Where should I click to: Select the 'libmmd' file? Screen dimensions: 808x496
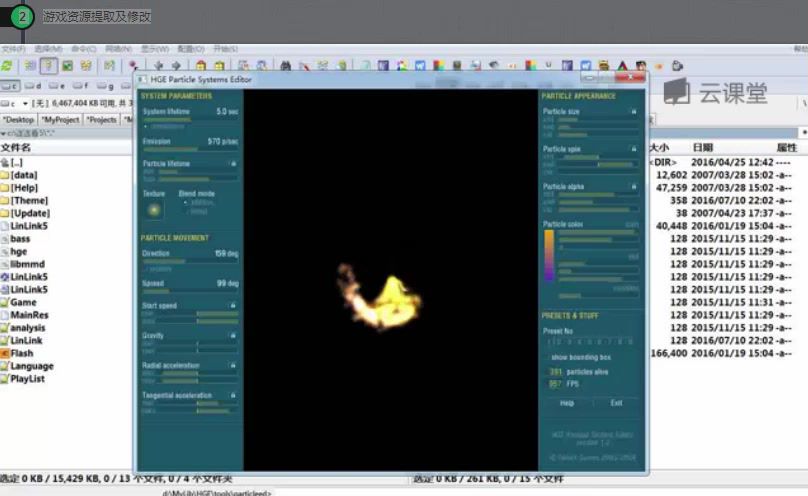pos(27,264)
